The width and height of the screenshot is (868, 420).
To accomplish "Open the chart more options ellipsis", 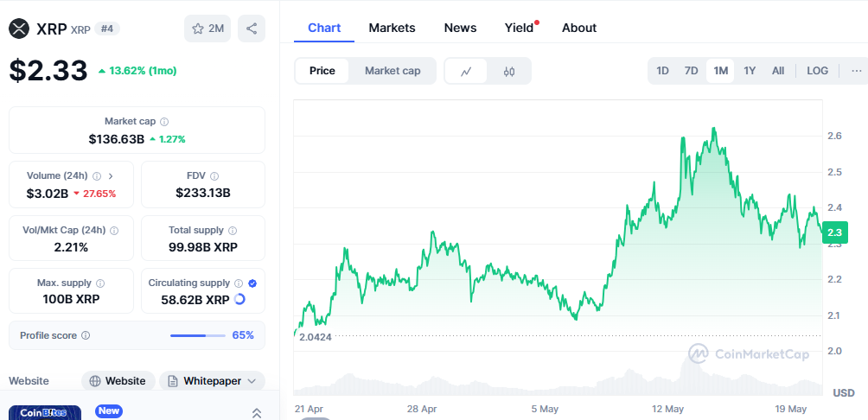I will click(857, 71).
